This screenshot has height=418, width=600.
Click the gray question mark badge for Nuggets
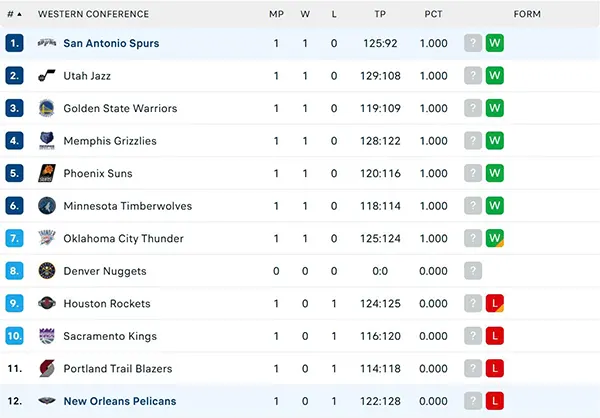[x=473, y=271]
